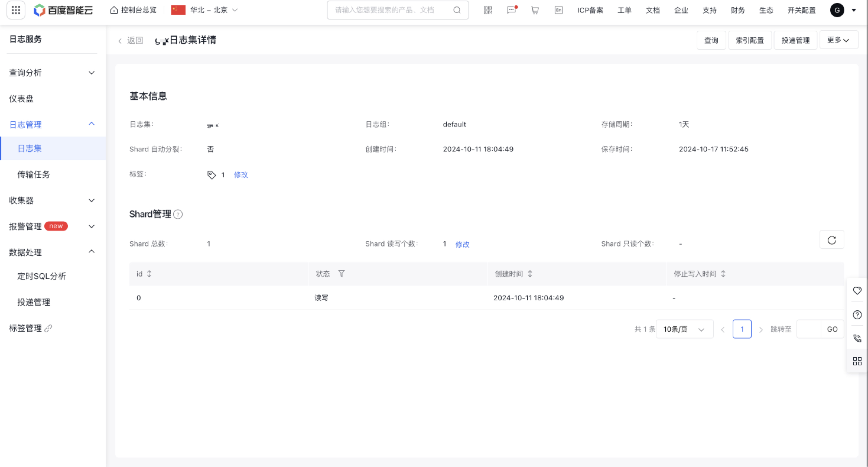
Task: Click 修改 next to 标签
Action: tap(240, 175)
